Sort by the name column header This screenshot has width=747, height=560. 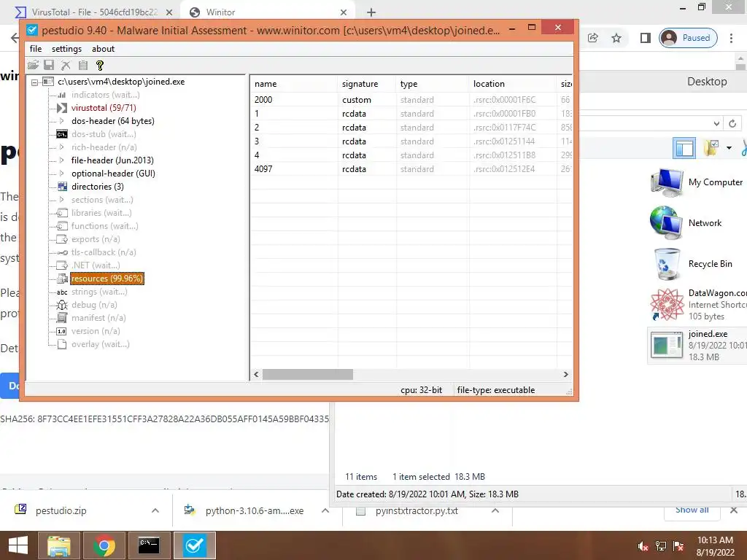click(293, 84)
